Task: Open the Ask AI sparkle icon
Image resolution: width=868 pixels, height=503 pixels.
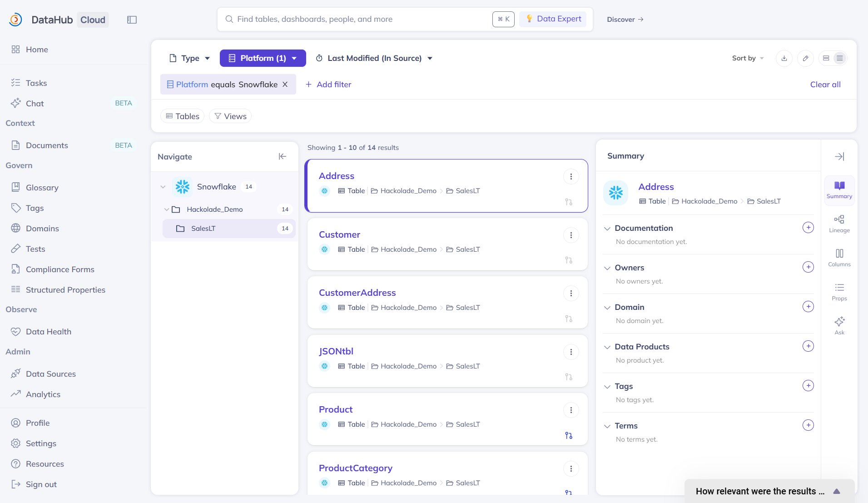Action: pos(839,325)
